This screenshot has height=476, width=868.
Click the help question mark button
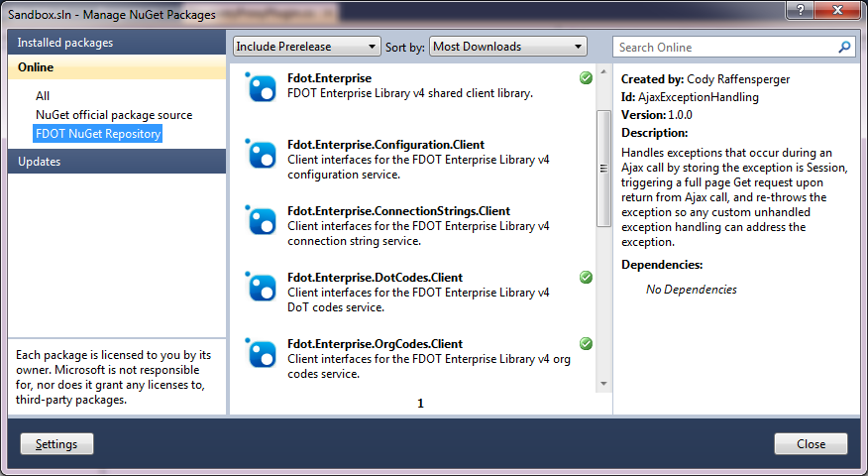pyautogui.click(x=801, y=9)
